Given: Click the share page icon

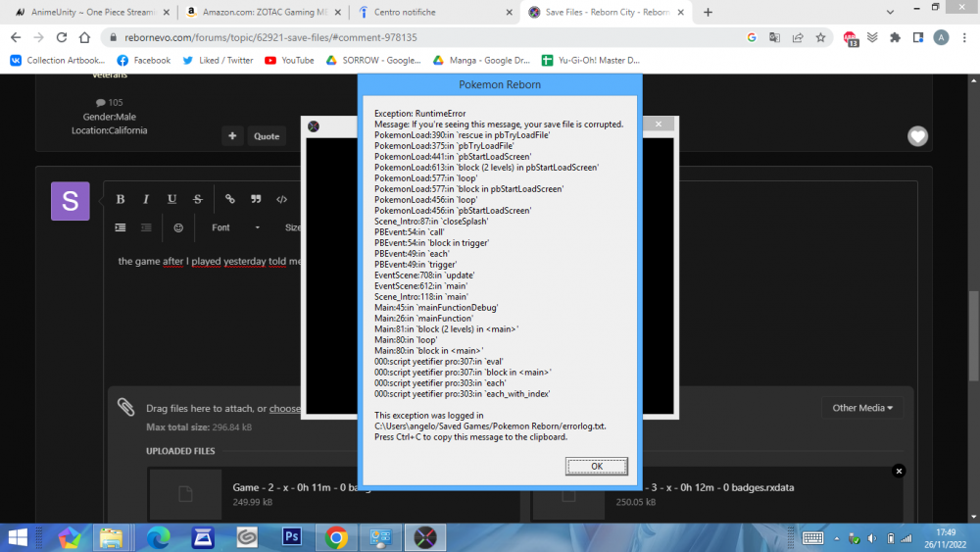Looking at the screenshot, I should 798,37.
